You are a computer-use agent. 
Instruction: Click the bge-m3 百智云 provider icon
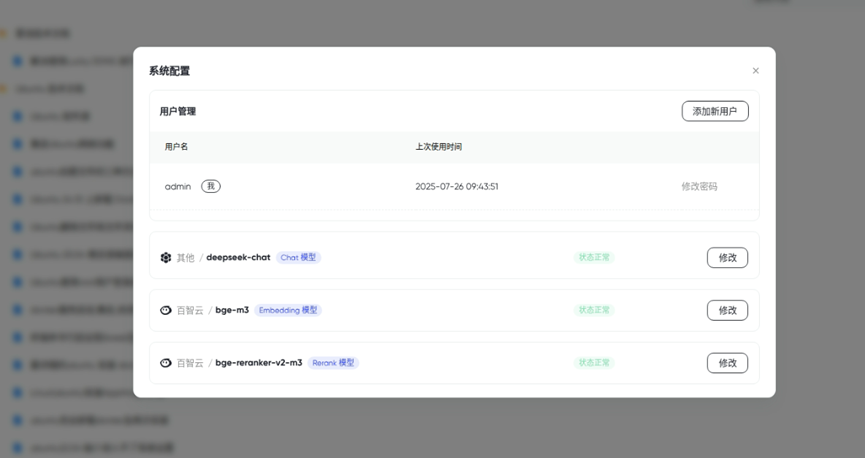(165, 310)
